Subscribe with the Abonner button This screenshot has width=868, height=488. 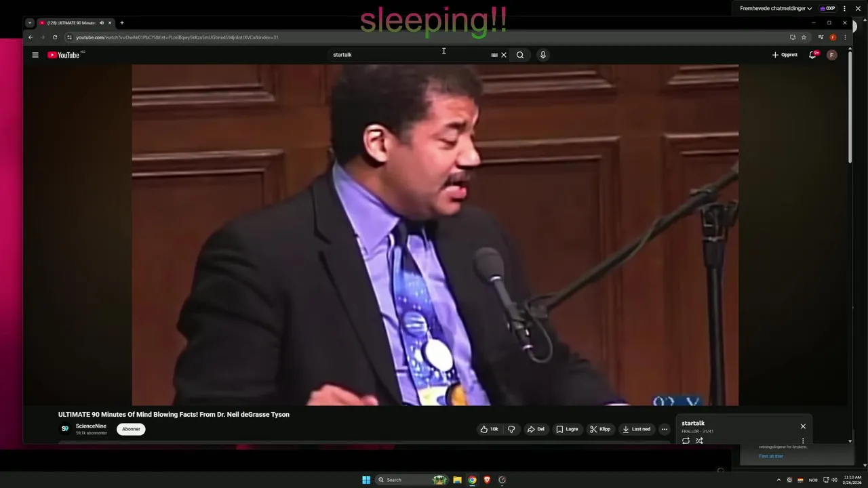click(x=131, y=429)
